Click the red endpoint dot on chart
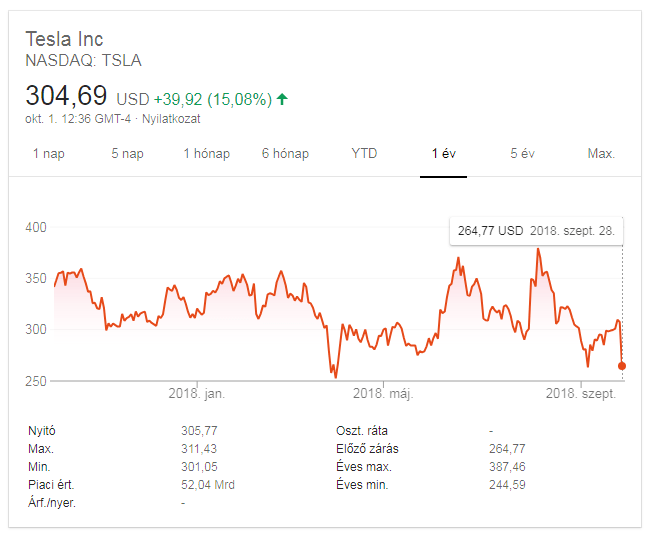This screenshot has width=651, height=539. [622, 366]
